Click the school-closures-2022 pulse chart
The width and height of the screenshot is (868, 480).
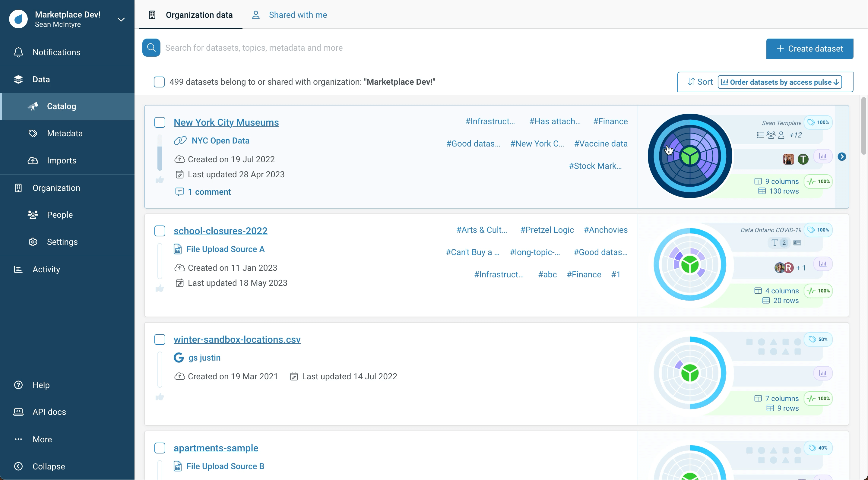690,264
